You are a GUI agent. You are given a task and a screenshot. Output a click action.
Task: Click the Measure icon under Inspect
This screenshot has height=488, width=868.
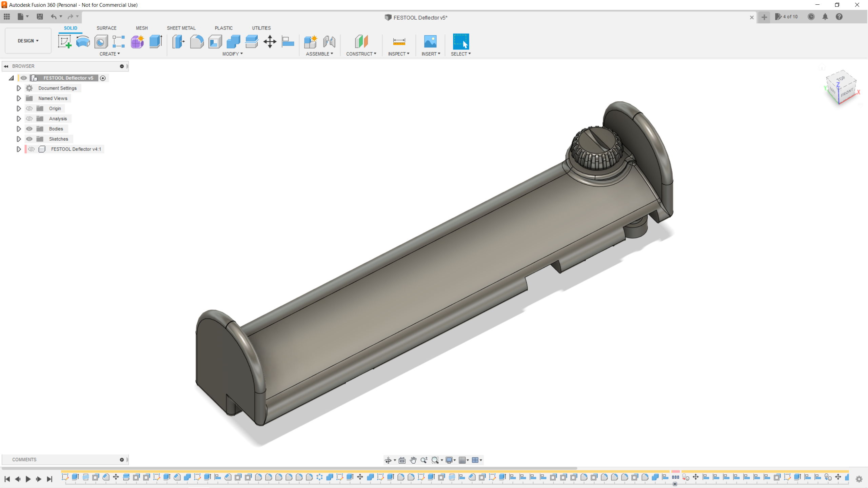[x=399, y=42]
